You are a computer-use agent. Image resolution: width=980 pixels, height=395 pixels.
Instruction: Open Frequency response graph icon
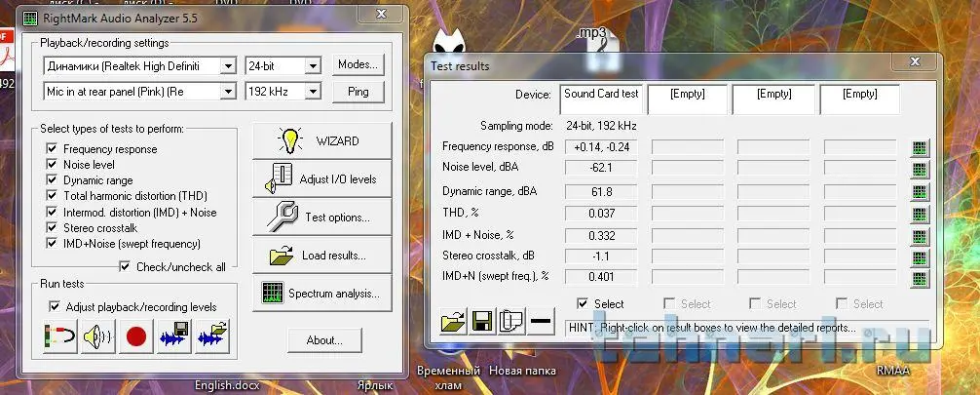pyautogui.click(x=920, y=148)
